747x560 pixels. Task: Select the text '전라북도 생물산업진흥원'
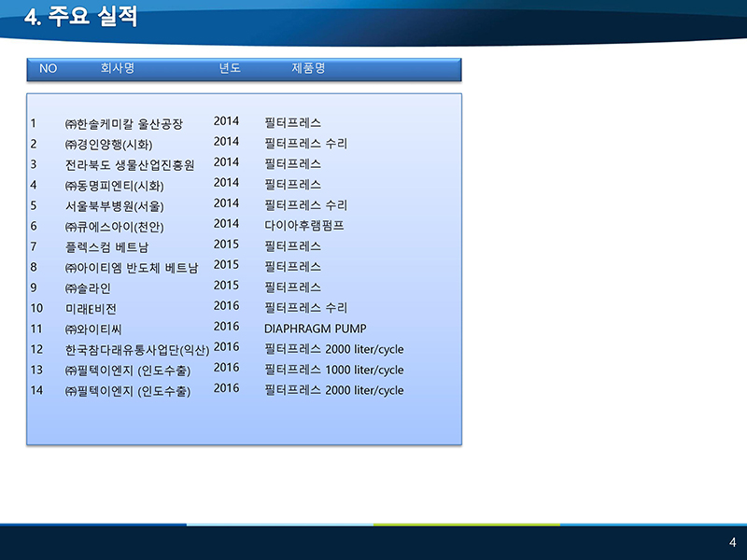tap(130, 165)
